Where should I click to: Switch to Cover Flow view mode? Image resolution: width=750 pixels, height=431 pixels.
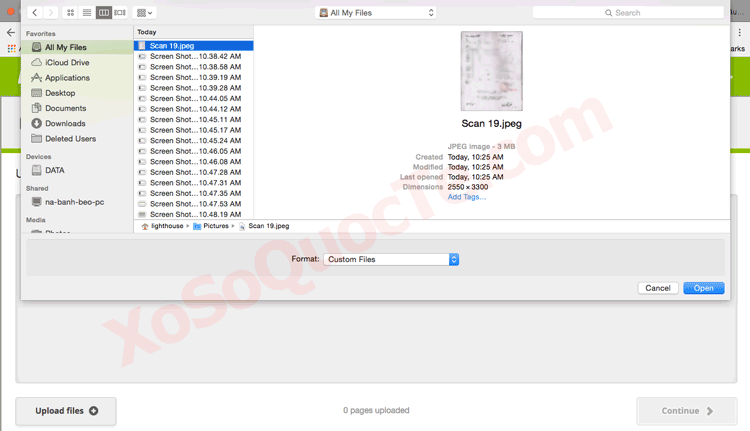pyautogui.click(x=120, y=13)
